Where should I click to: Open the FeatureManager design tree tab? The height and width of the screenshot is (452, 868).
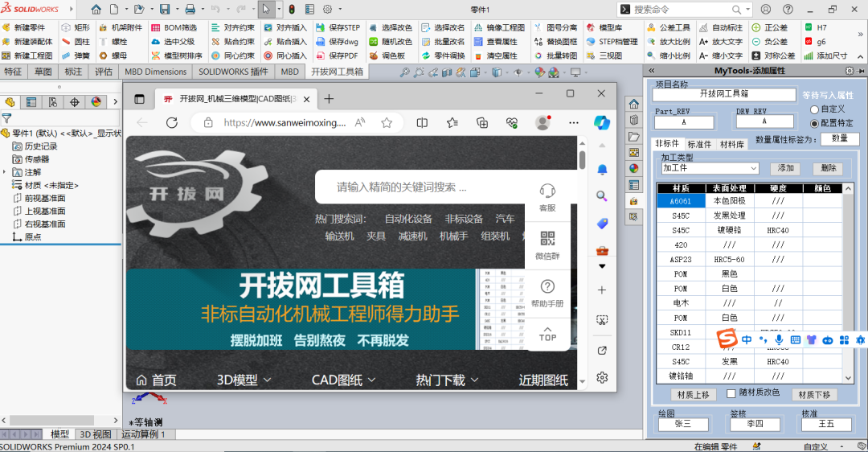[x=10, y=102]
